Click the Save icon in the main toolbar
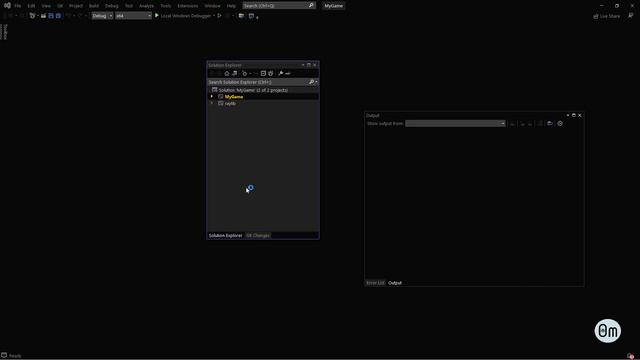The height and width of the screenshot is (360, 640). 51,16
